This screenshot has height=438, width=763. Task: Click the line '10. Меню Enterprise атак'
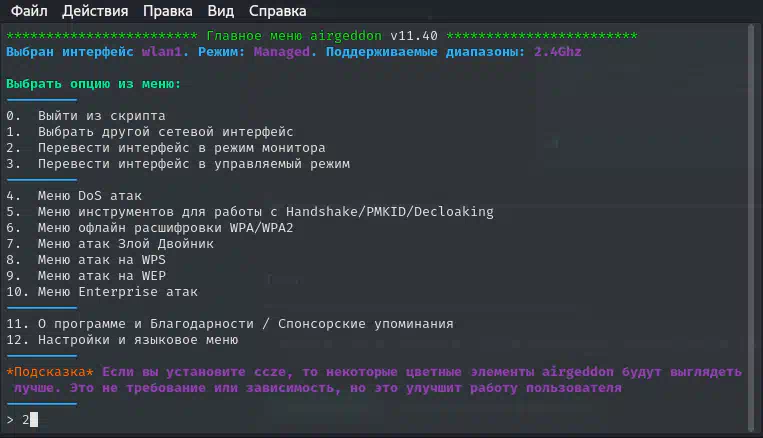click(102, 292)
